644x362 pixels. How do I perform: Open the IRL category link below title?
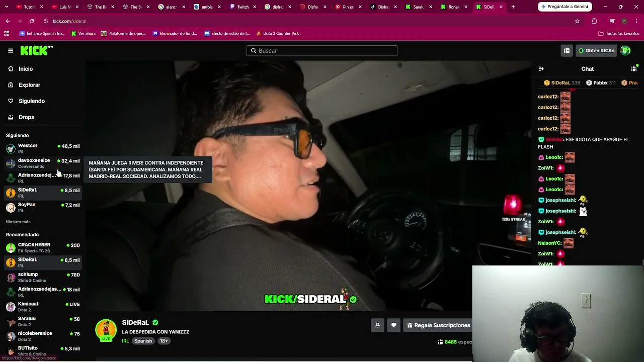pos(125,341)
